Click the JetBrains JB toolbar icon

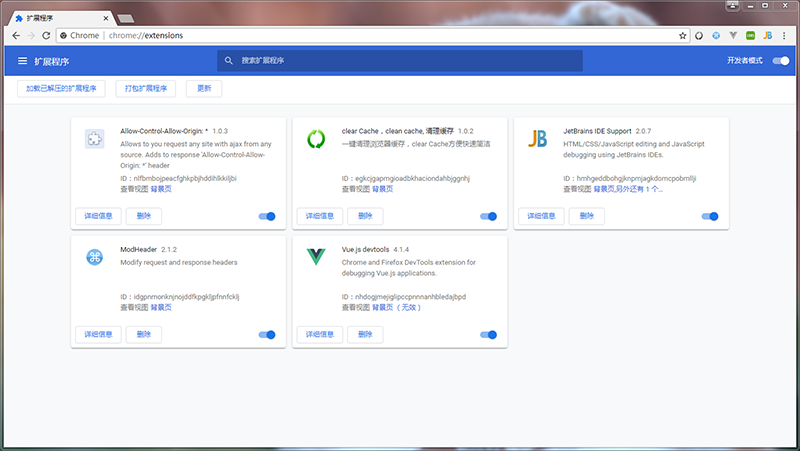767,35
